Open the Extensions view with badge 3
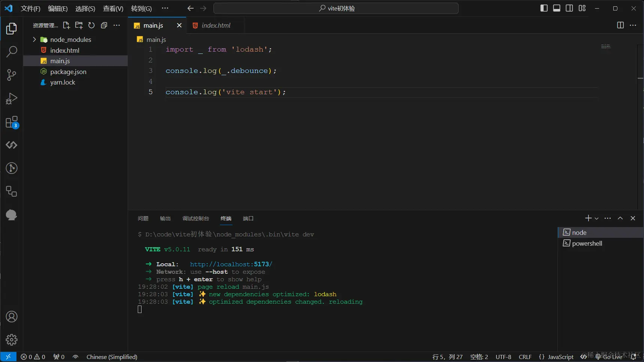Screen dimensions: 644x362 point(12,122)
